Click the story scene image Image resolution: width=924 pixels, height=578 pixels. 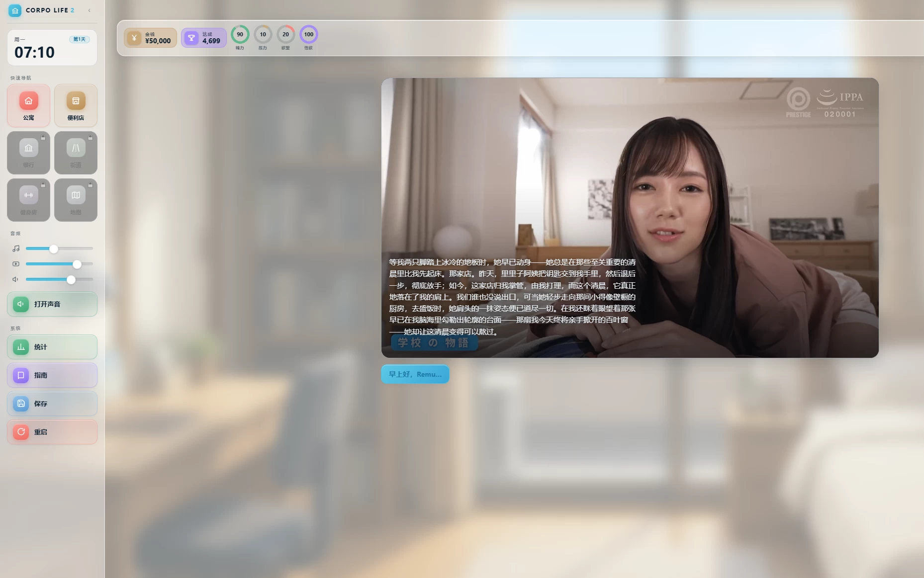pyautogui.click(x=630, y=218)
